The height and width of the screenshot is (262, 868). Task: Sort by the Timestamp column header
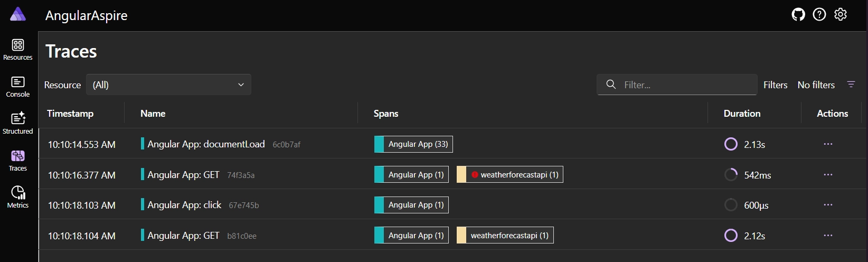tap(70, 114)
